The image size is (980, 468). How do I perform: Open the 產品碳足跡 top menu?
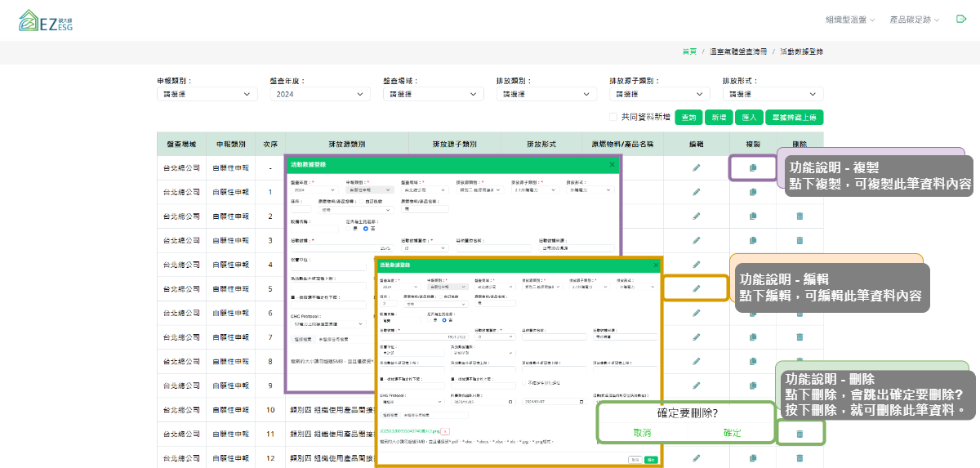[x=914, y=20]
